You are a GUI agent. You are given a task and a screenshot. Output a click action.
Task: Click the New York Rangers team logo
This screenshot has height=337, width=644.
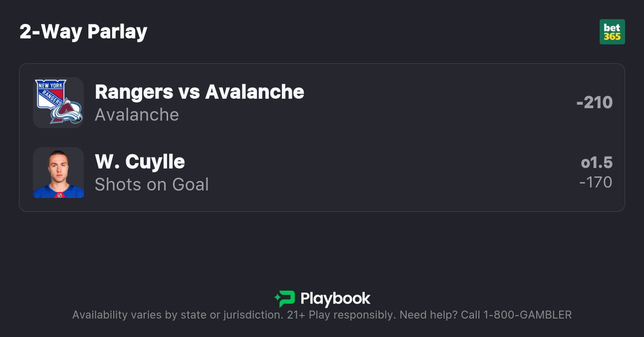(x=50, y=94)
